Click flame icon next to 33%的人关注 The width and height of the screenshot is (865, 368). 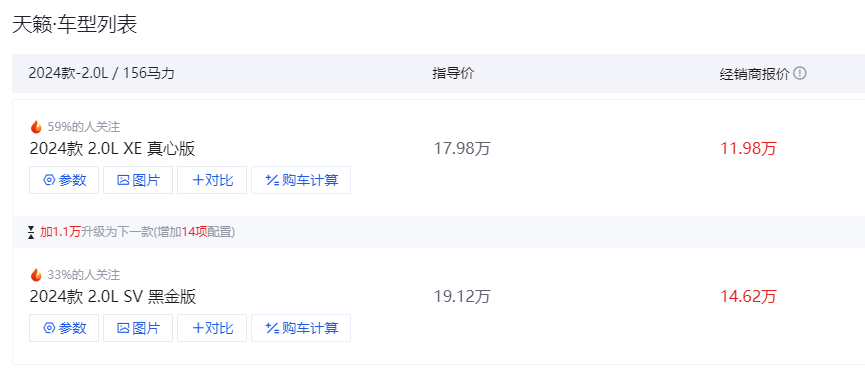(36, 275)
